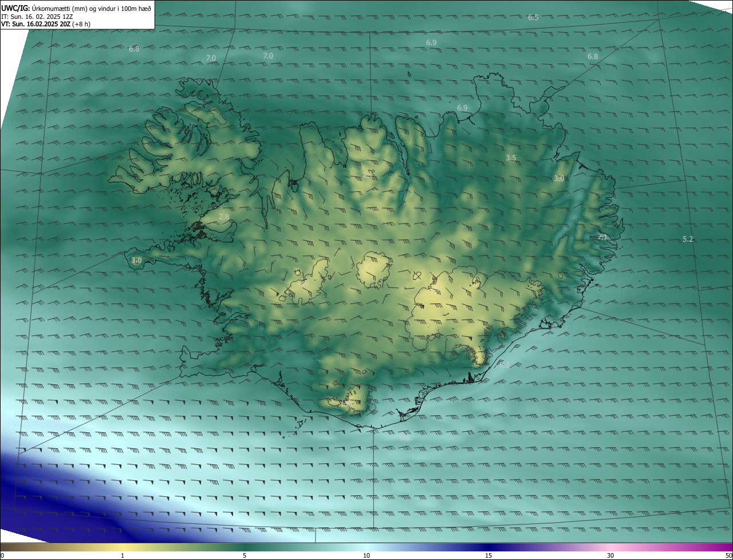
Task: Pick the dark blue colorbar segment above 15
Action: [488, 547]
